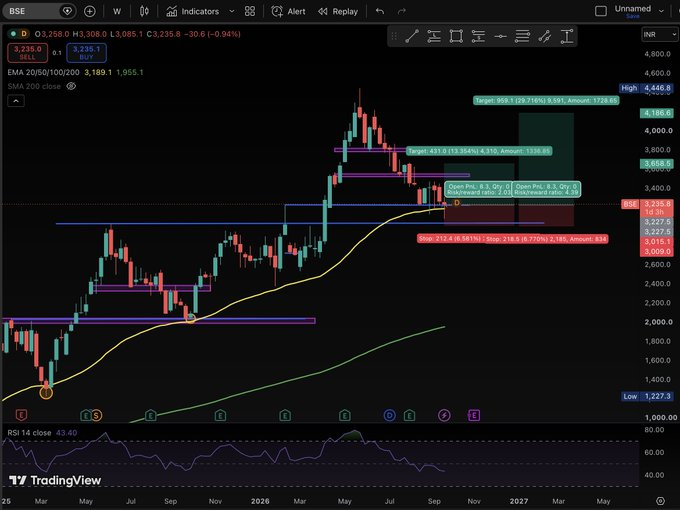Select the red Stop 212.4 position label
This screenshot has width=680, height=510.
coord(450,239)
